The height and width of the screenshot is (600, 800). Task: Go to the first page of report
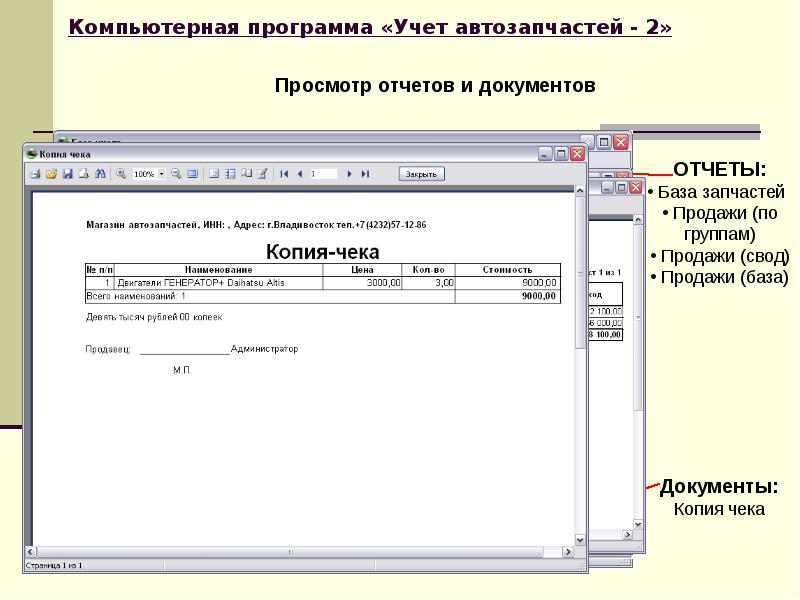pos(285,174)
